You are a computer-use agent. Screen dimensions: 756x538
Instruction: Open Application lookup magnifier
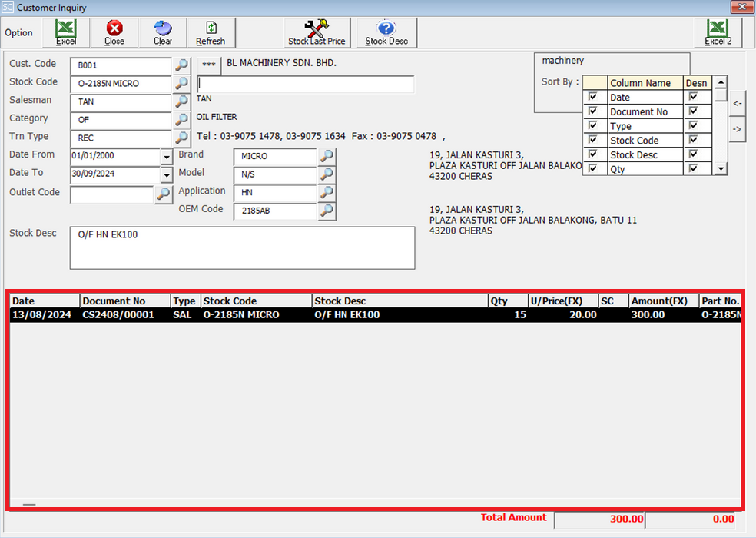[x=327, y=192]
